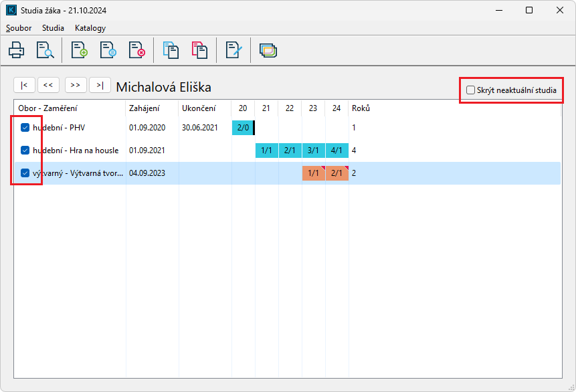The width and height of the screenshot is (576, 392).
Task: Open the Soubor menu
Action: [19, 28]
